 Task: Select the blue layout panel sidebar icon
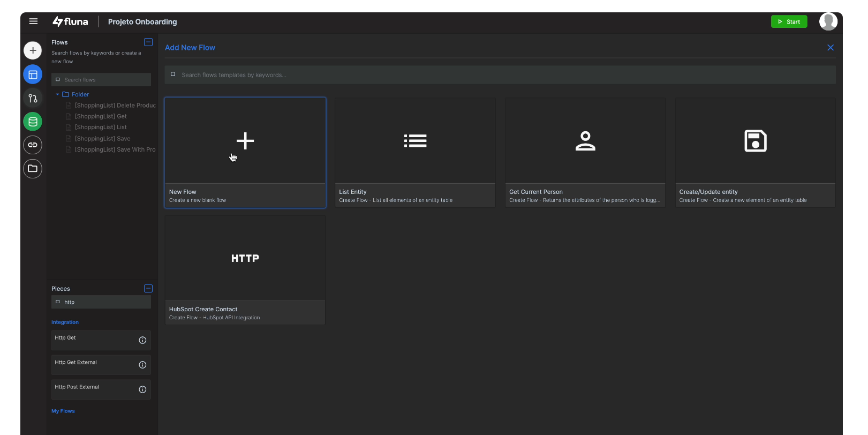click(x=33, y=74)
